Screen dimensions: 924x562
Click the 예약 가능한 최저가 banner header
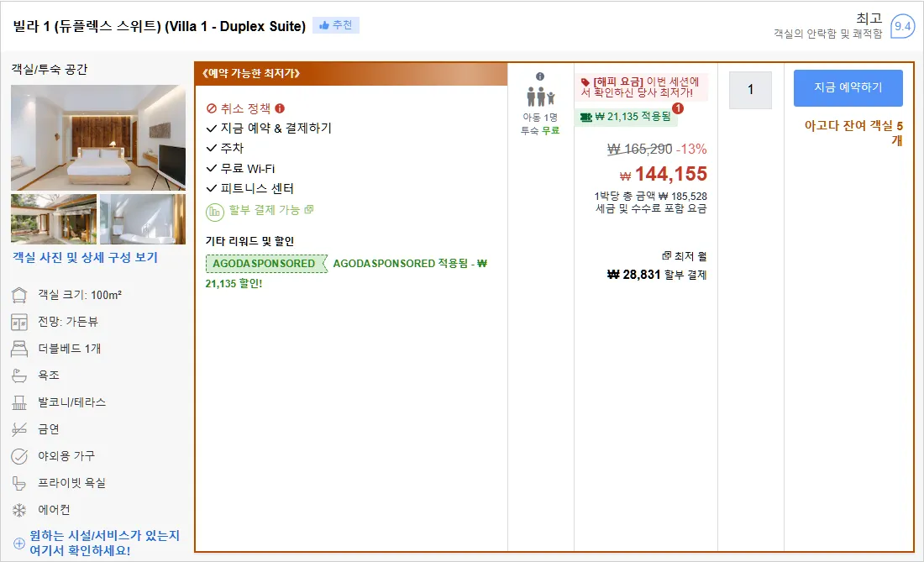click(x=350, y=74)
